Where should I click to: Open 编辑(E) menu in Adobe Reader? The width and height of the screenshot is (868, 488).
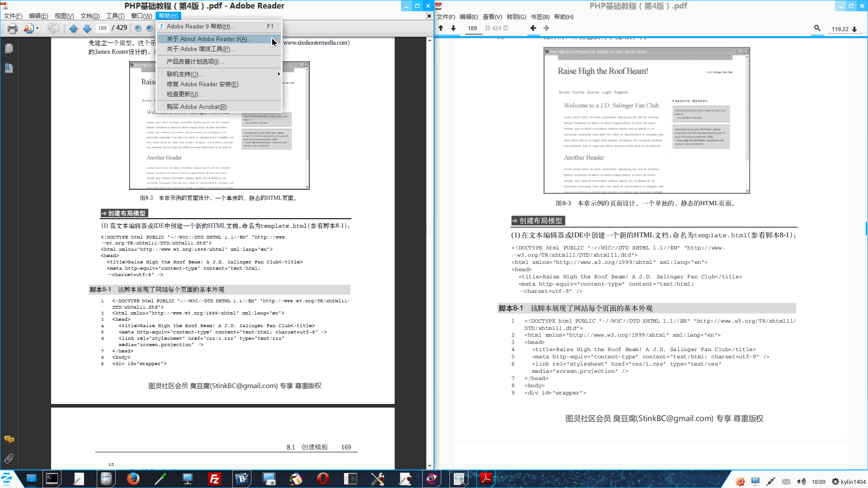pyautogui.click(x=38, y=16)
